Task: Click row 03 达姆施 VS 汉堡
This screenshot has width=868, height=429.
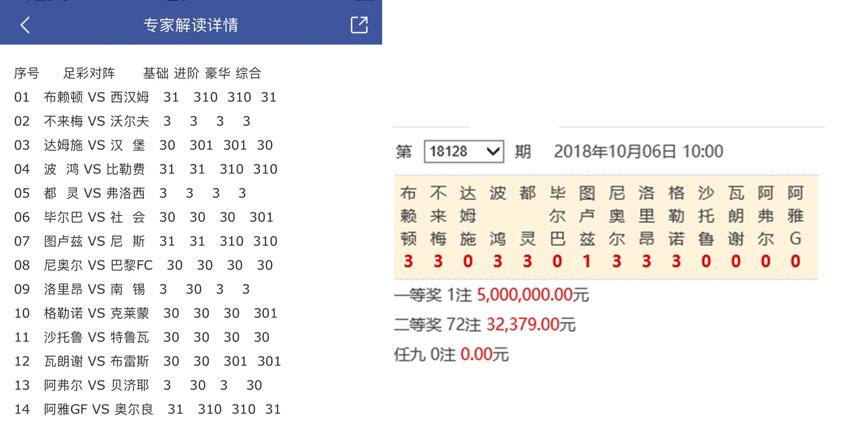Action: pos(144,145)
